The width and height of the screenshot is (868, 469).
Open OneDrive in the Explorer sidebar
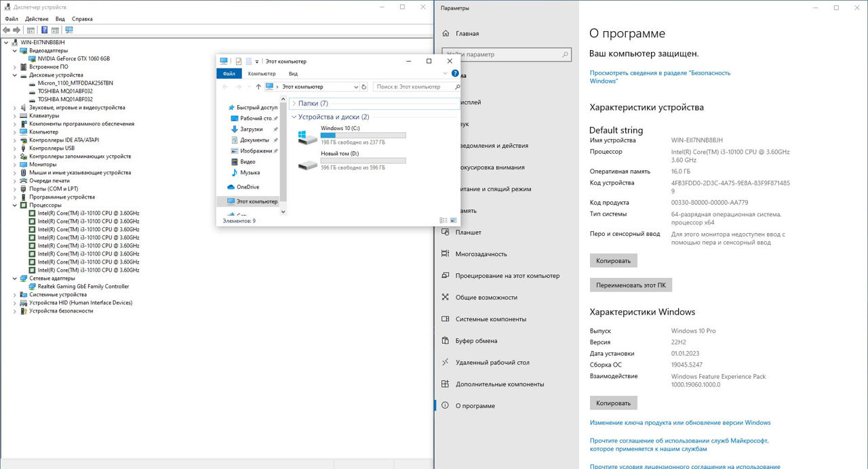[x=248, y=187]
